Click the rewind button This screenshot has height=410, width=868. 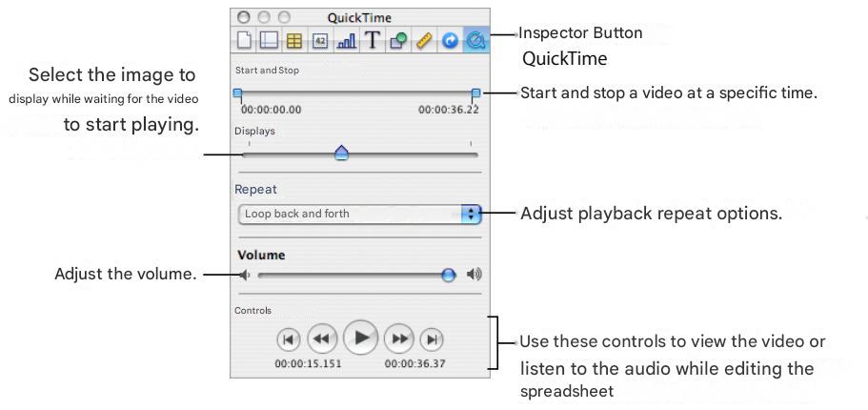tap(322, 338)
